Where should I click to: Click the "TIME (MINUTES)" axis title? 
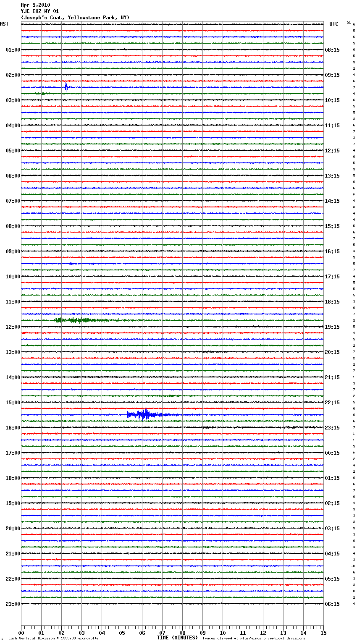coord(177,638)
